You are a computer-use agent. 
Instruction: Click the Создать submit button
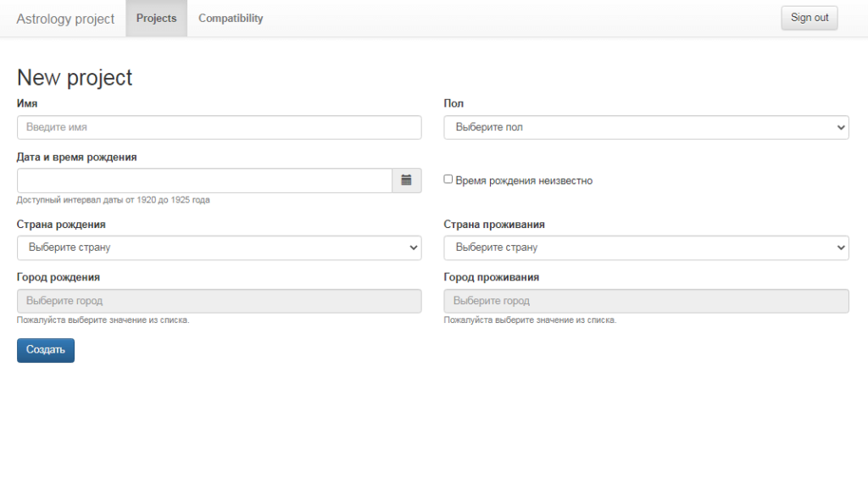coord(46,350)
